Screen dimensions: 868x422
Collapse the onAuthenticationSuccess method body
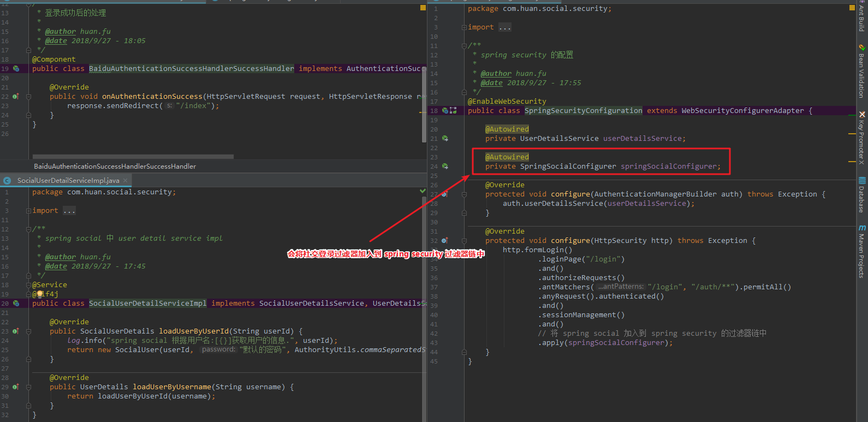click(x=28, y=97)
